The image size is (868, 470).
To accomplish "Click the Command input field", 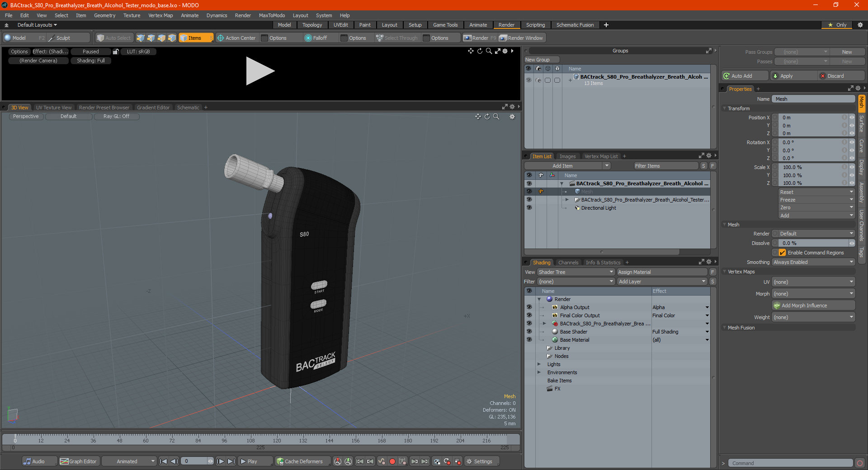I will (790, 463).
